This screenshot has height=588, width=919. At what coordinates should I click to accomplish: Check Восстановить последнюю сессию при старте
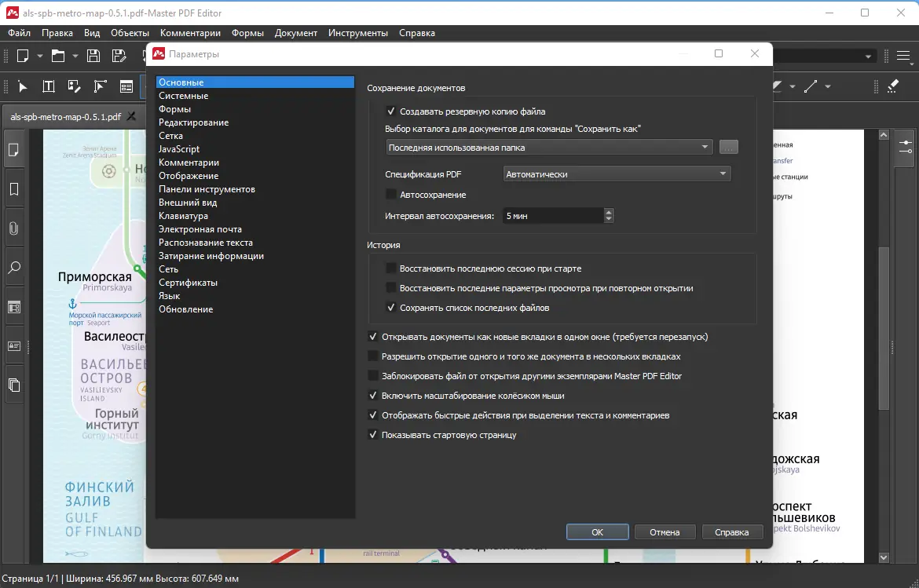391,268
